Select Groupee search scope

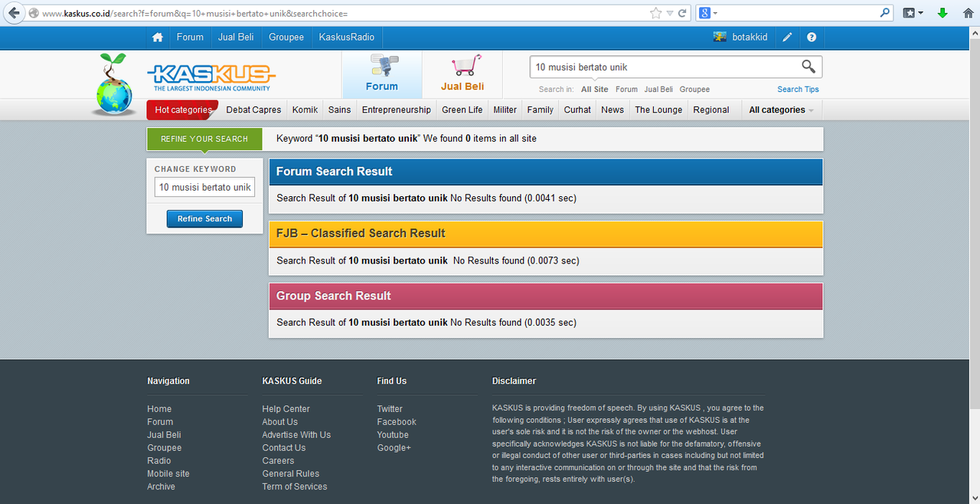coord(694,90)
